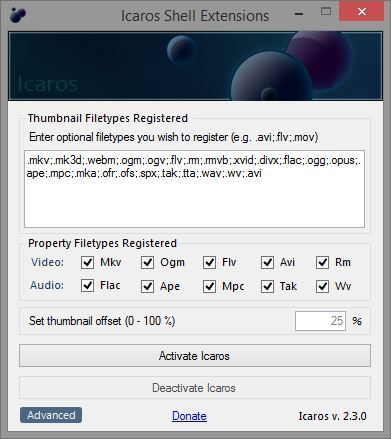Toggle the Ogm video checkbox
This screenshot has height=439, width=391.
(147, 263)
